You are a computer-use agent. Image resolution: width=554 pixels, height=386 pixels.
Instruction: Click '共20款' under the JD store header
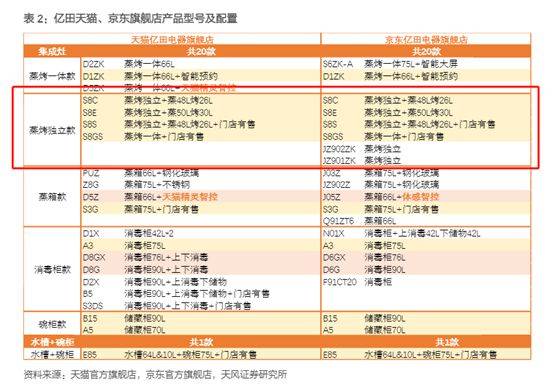[426, 52]
